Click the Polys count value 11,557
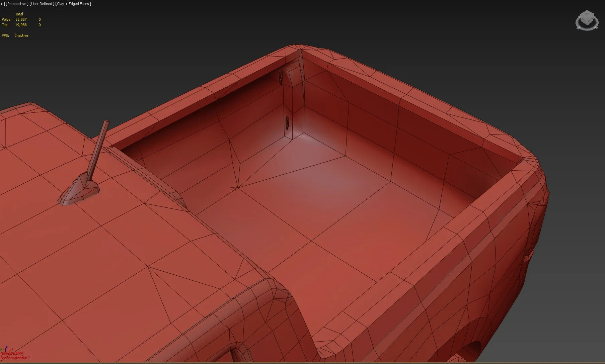Screen dimensions: 605x364 21,19
